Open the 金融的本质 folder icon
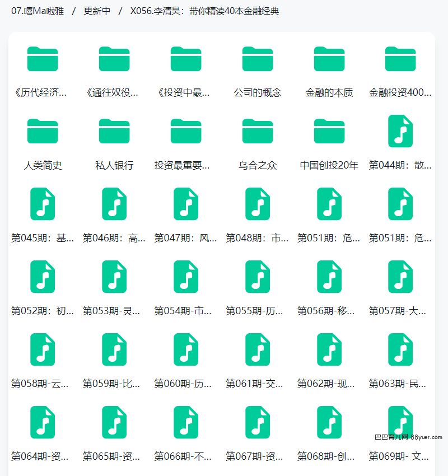 click(x=329, y=59)
